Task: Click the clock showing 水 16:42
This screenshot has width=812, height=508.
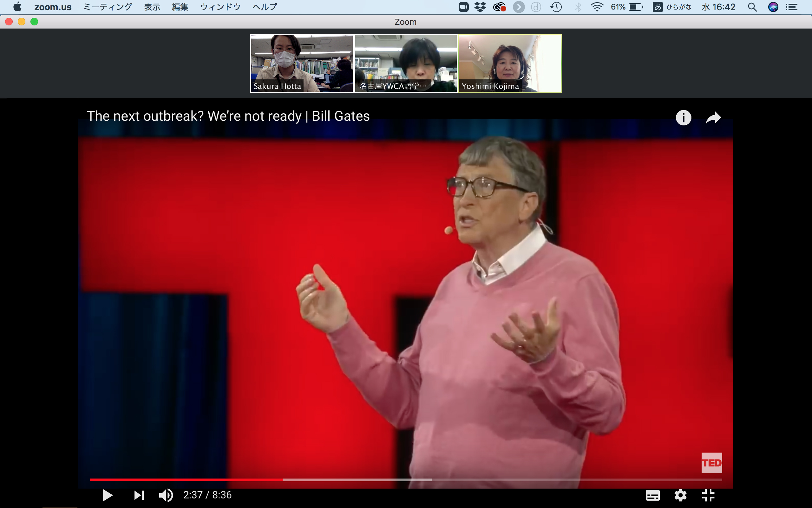Action: click(718, 7)
